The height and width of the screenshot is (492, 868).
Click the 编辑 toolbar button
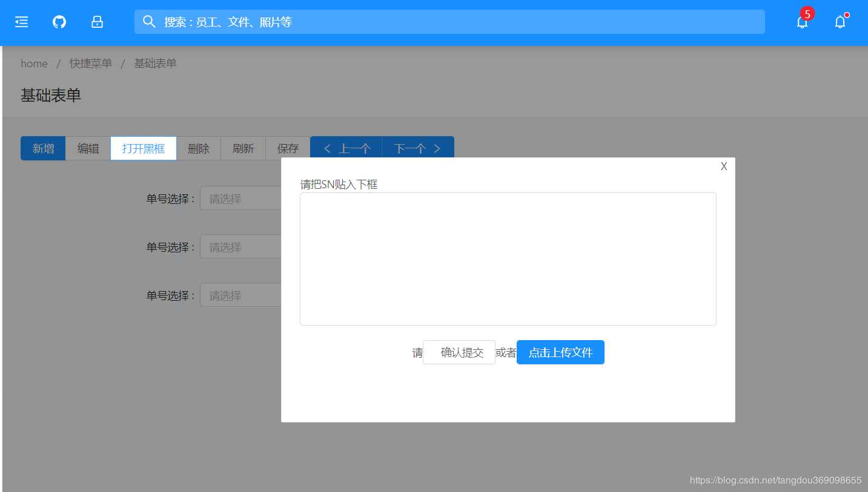tap(88, 148)
